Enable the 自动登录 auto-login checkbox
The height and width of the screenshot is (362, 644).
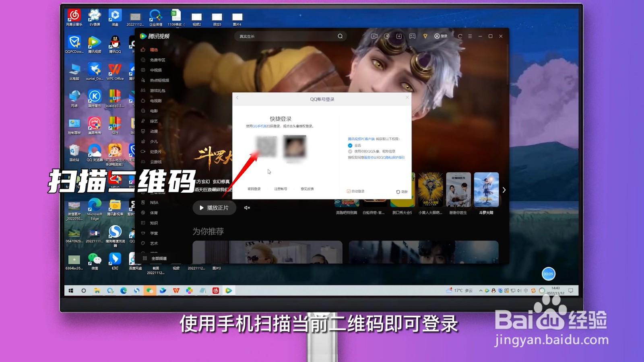(x=349, y=191)
